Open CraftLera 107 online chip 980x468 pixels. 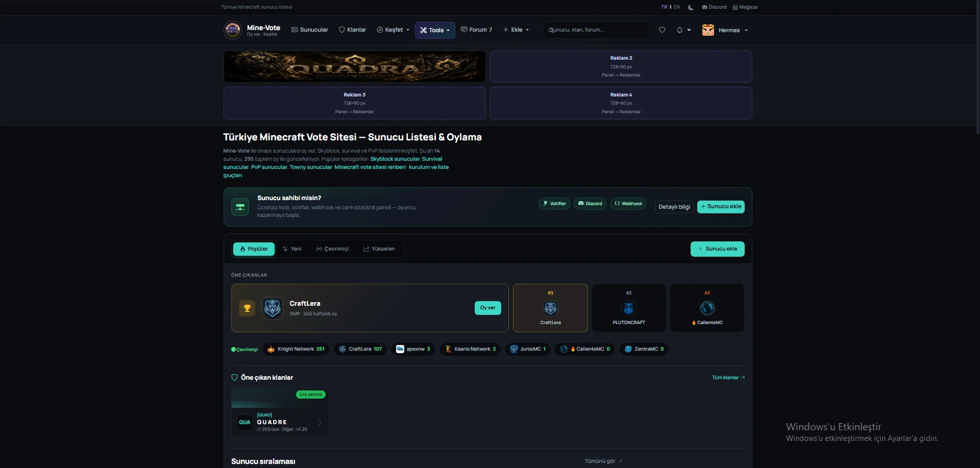pos(360,349)
